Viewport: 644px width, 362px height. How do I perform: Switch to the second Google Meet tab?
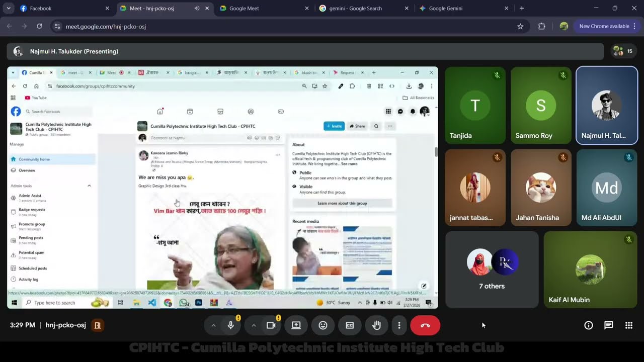(x=264, y=9)
